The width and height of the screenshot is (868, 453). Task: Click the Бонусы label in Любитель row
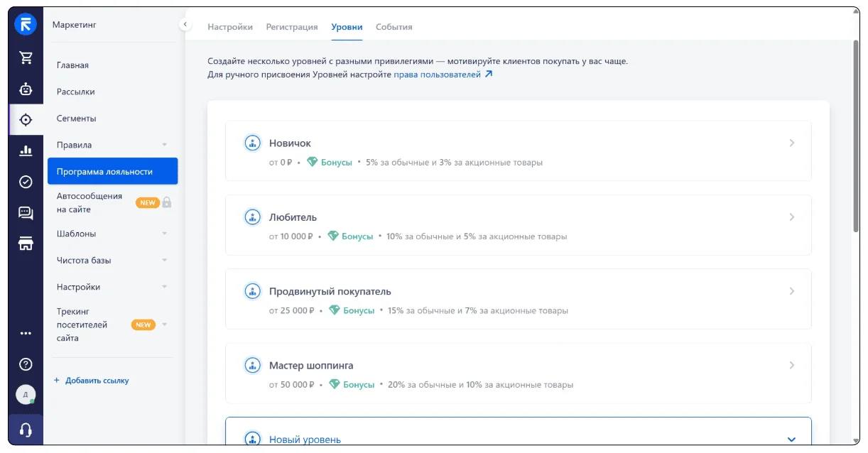point(357,236)
